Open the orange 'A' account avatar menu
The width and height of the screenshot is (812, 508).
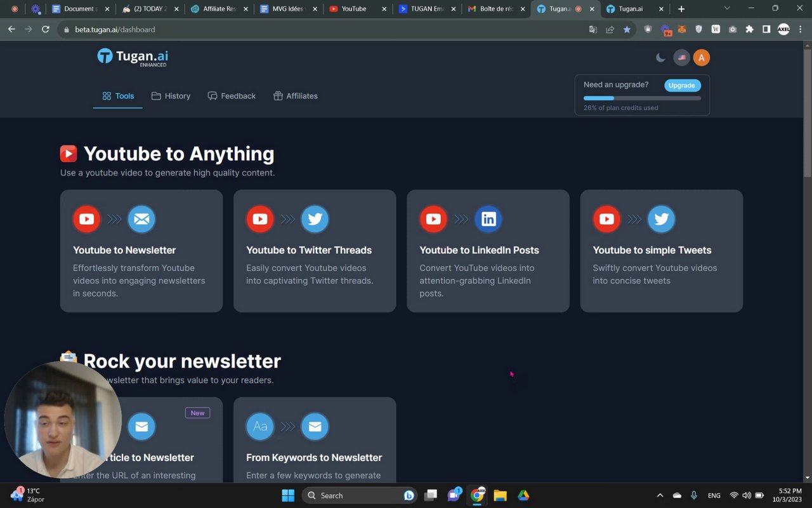click(x=701, y=58)
